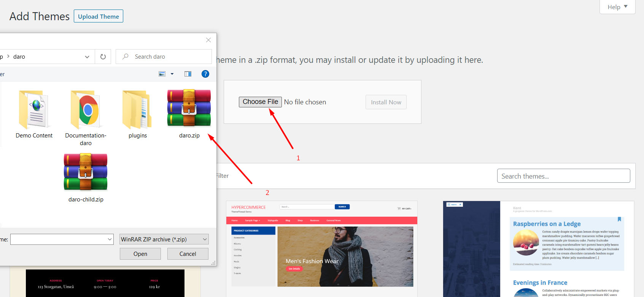Click the Search themes input field
The image size is (644, 297).
pyautogui.click(x=563, y=176)
